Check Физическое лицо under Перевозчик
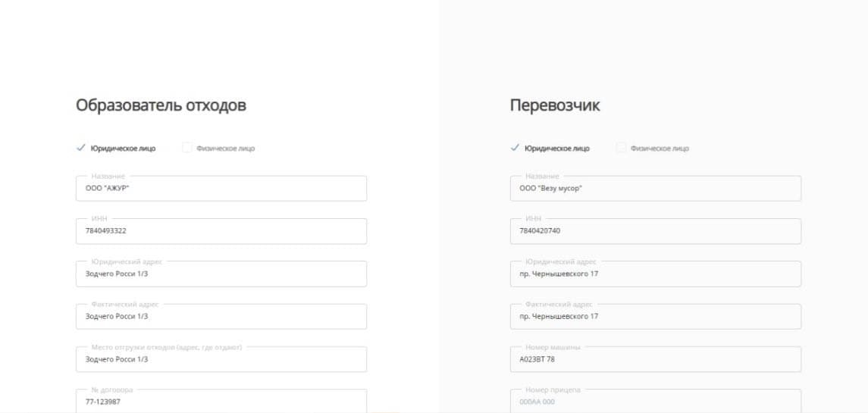The width and height of the screenshot is (868, 413). [653, 149]
